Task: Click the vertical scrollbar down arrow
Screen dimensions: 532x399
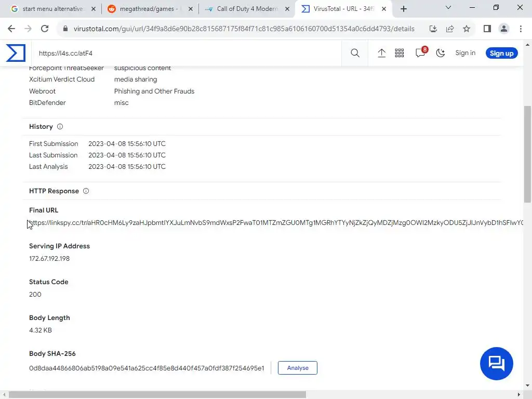Action: pyautogui.click(x=527, y=386)
